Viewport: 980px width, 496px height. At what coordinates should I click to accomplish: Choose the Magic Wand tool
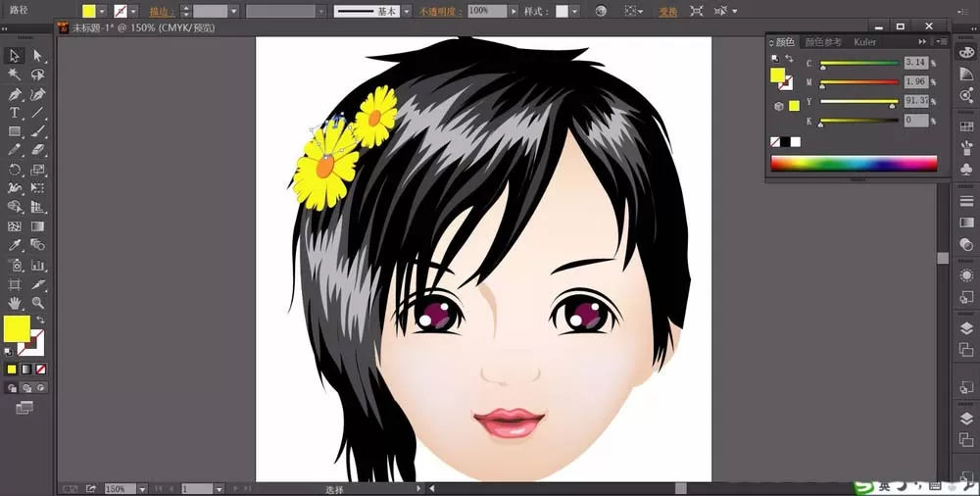(x=15, y=74)
